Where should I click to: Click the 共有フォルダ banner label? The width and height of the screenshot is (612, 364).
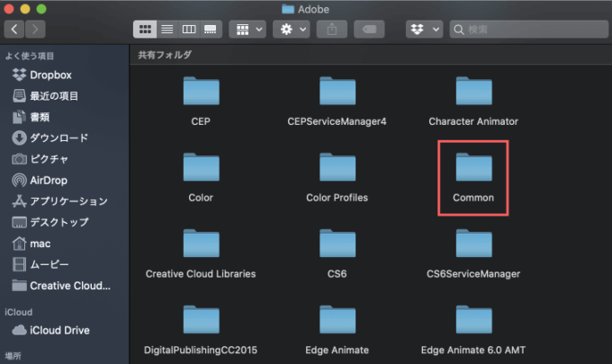point(165,55)
